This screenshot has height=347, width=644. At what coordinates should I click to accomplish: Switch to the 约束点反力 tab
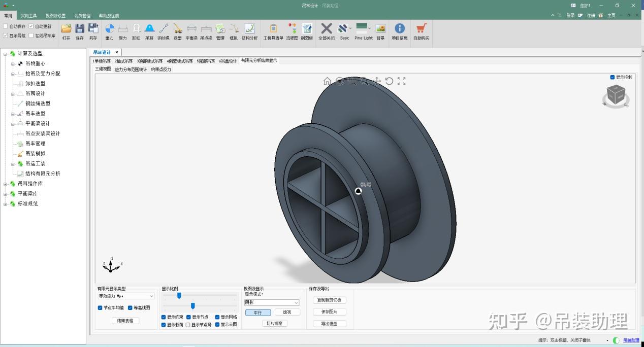(x=161, y=70)
